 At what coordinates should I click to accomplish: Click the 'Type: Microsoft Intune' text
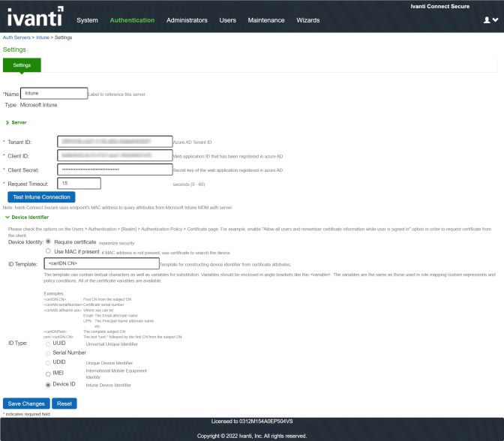(x=31, y=105)
